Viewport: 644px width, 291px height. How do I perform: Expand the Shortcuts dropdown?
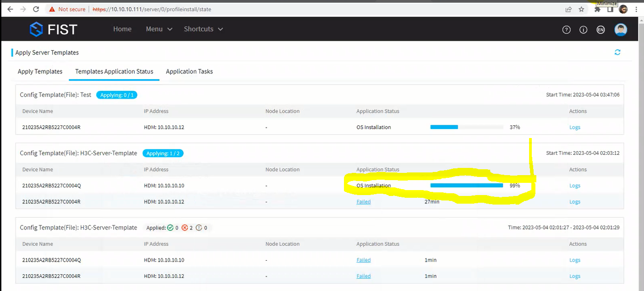[x=203, y=29]
